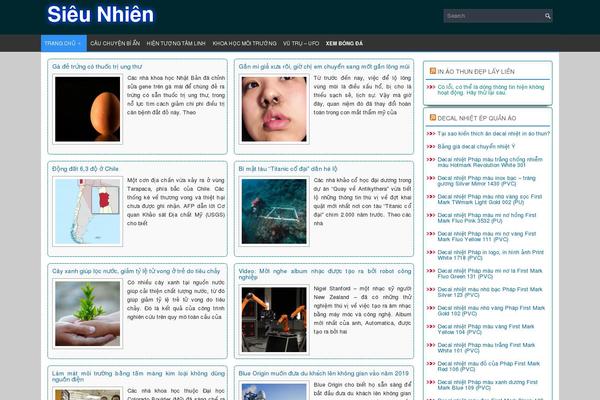Click RSS icon beside In Áo Thun Đẹp

tap(432, 71)
